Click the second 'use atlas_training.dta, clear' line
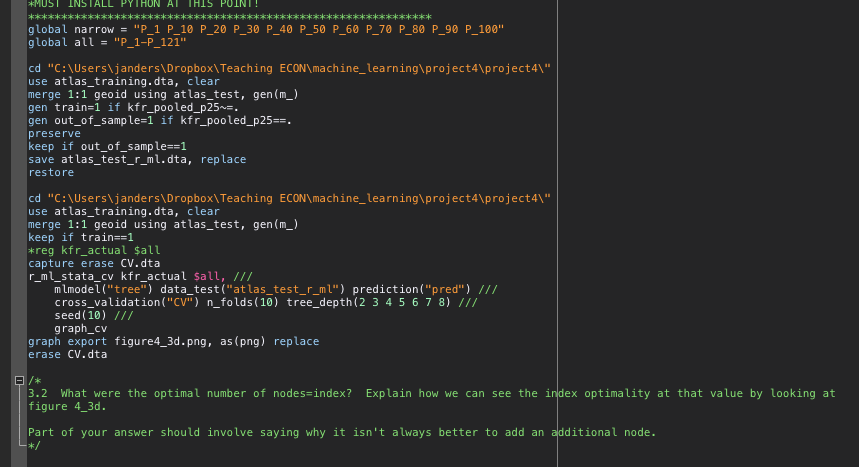This screenshot has width=859, height=467. point(124,212)
